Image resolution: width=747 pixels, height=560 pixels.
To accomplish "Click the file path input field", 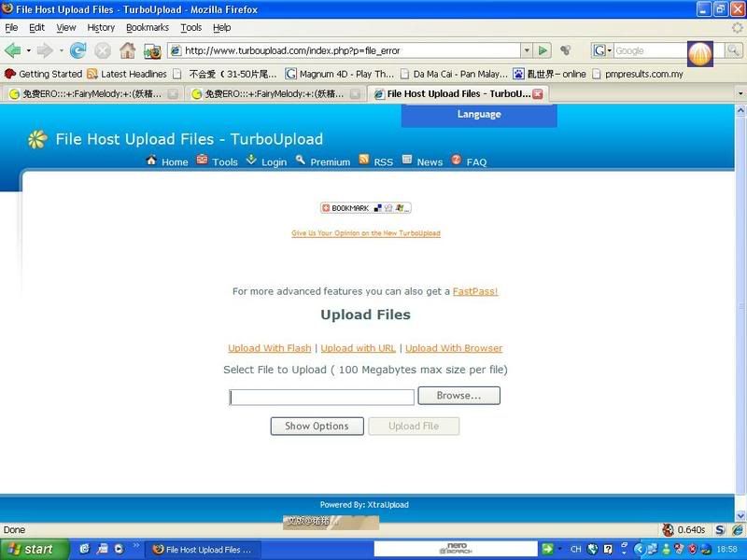I will 321,398.
